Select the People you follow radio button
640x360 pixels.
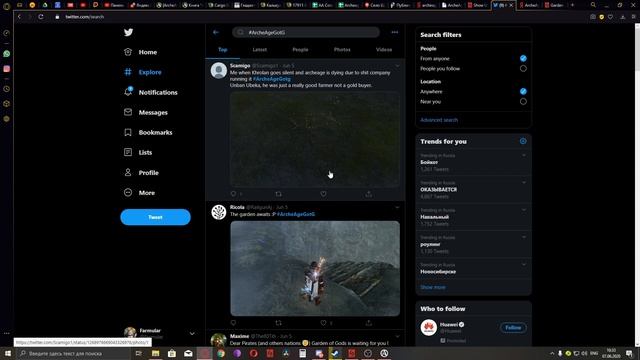coord(523,69)
